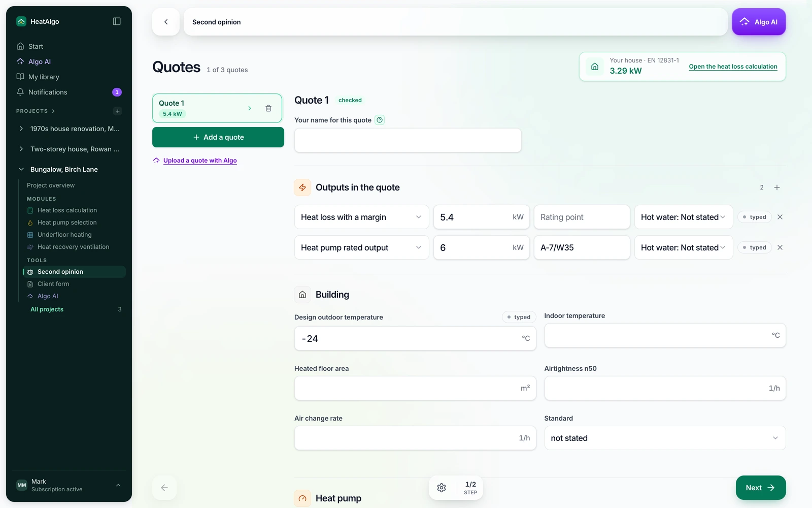Delete Quote 1 with the trash icon
This screenshot has width=812, height=508.
tap(268, 108)
